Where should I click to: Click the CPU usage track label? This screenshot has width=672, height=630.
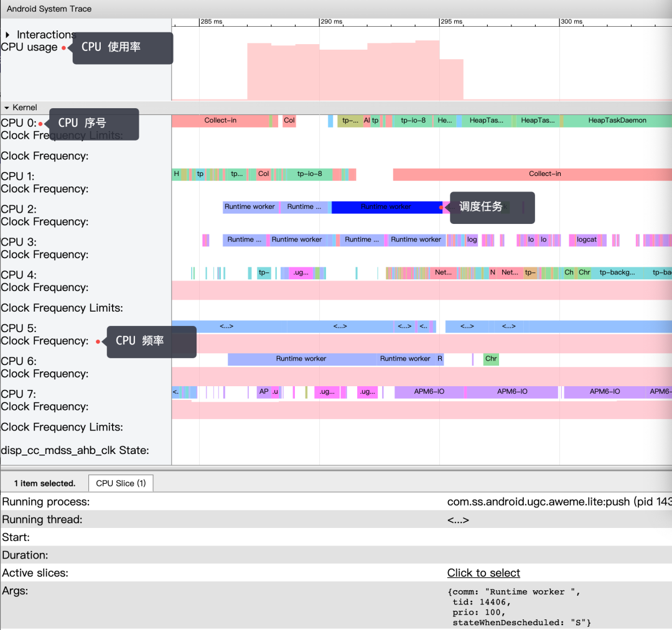click(29, 47)
